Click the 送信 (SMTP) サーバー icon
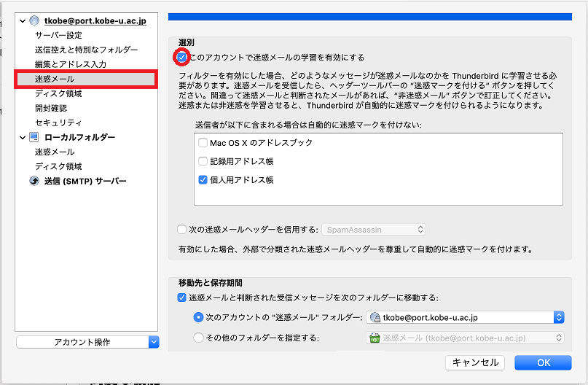Image resolution: width=588 pixels, height=385 pixels. pyautogui.click(x=34, y=181)
